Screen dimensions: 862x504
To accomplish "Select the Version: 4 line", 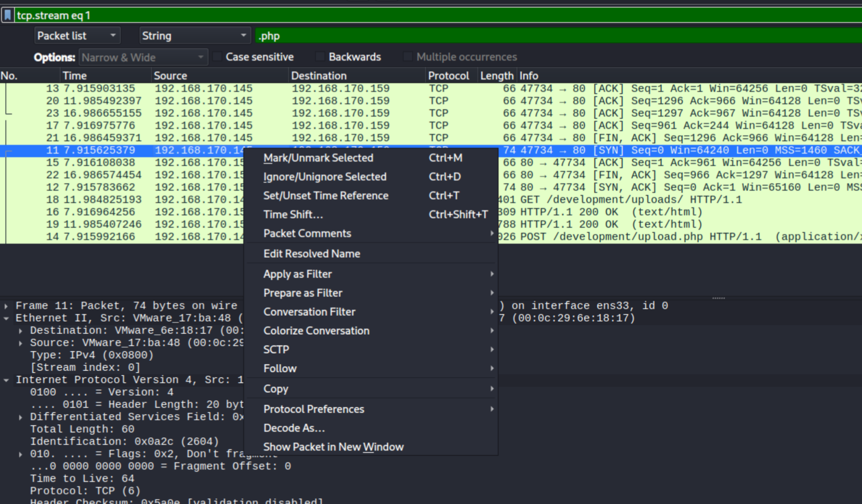I will (x=102, y=392).
